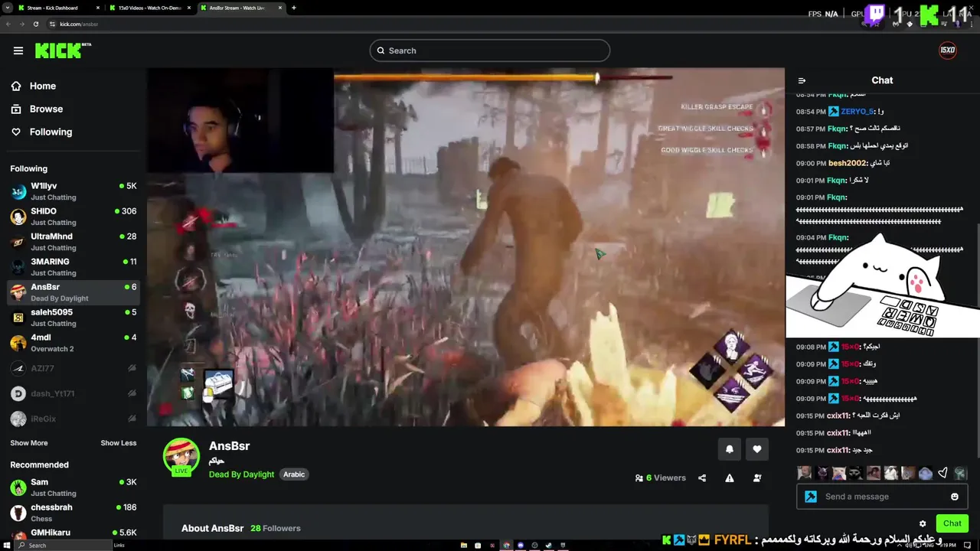Click the Home sidebar icon
This screenshot has width=980, height=551.
point(16,86)
